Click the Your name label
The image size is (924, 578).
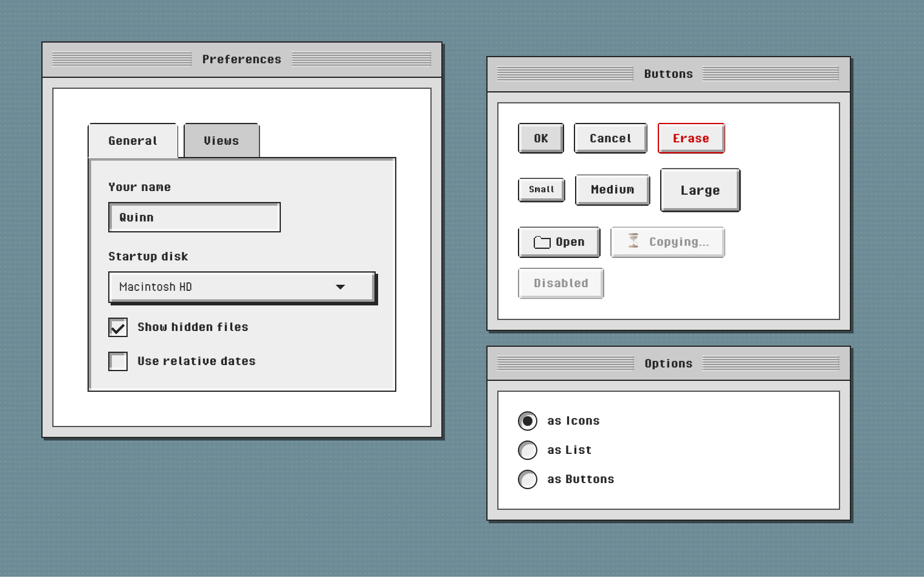click(139, 187)
